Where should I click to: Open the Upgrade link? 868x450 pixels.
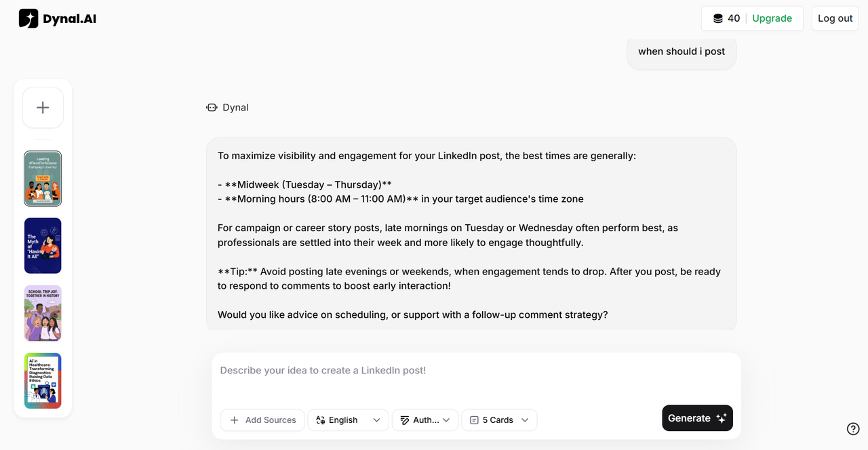click(772, 18)
